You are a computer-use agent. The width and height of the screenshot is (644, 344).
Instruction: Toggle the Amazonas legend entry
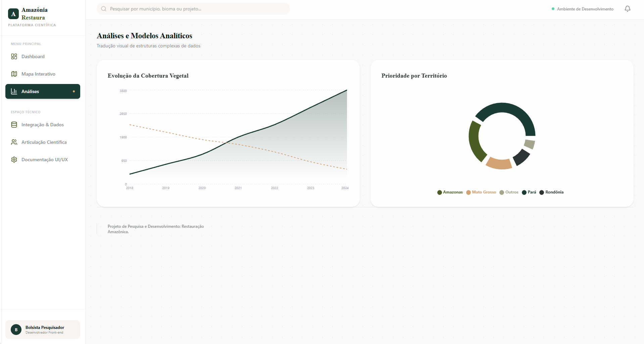pos(450,192)
